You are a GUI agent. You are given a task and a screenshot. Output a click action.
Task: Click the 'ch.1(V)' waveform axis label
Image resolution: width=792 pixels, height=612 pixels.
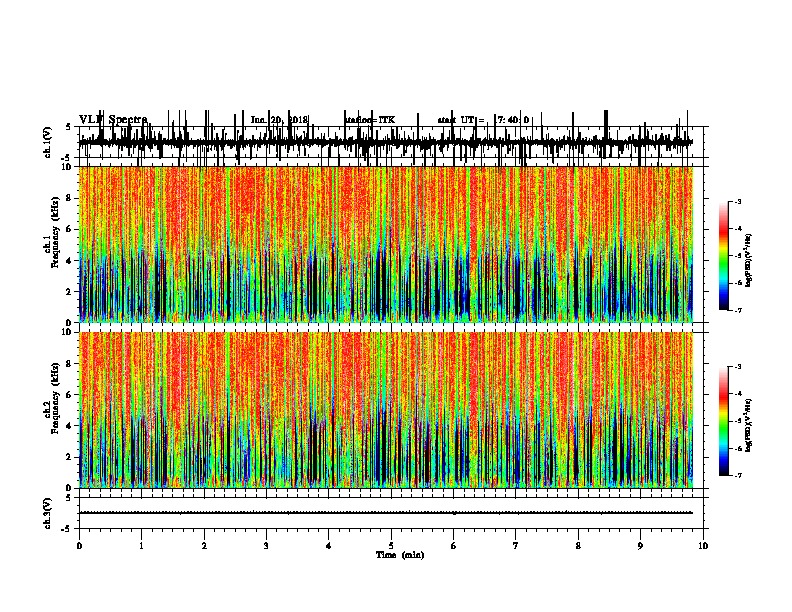coord(48,142)
